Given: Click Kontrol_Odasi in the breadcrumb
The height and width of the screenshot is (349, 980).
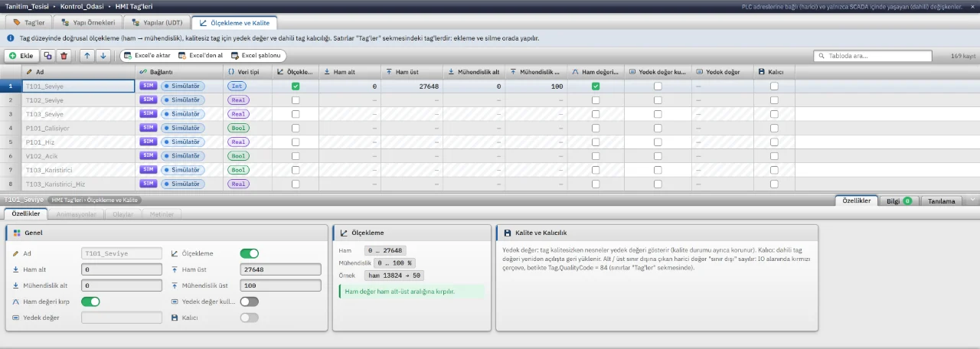Looking at the screenshot, I should [x=82, y=6].
